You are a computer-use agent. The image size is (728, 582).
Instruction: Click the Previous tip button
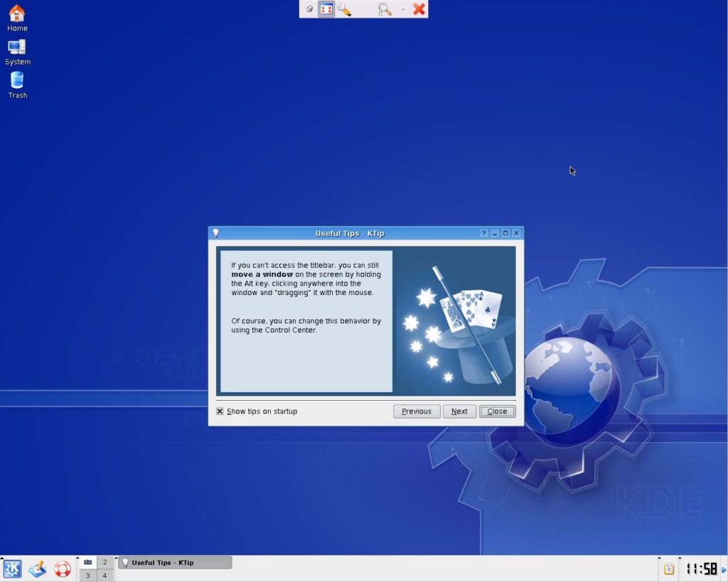tap(417, 411)
